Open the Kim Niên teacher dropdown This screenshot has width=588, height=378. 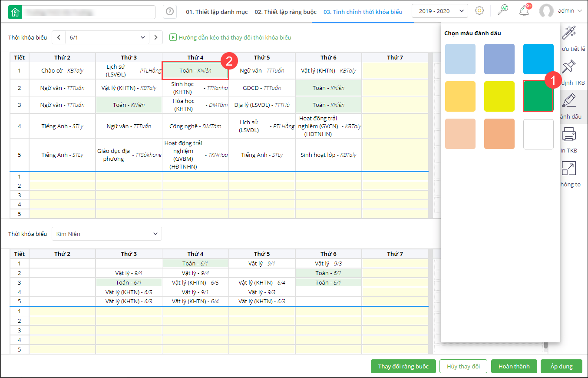(107, 234)
